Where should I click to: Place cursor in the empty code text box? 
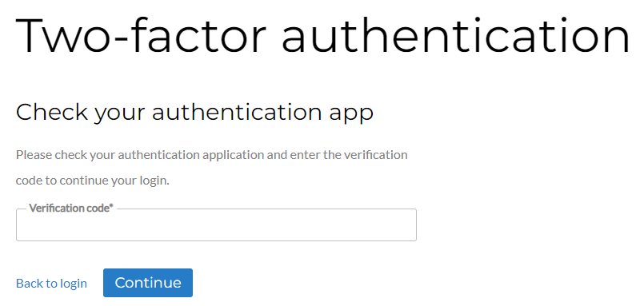coord(217,225)
